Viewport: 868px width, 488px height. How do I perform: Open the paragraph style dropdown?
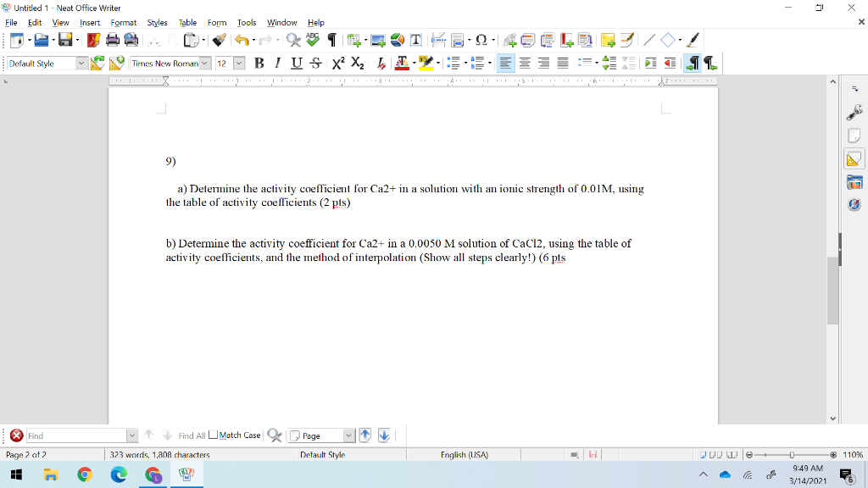(x=81, y=63)
